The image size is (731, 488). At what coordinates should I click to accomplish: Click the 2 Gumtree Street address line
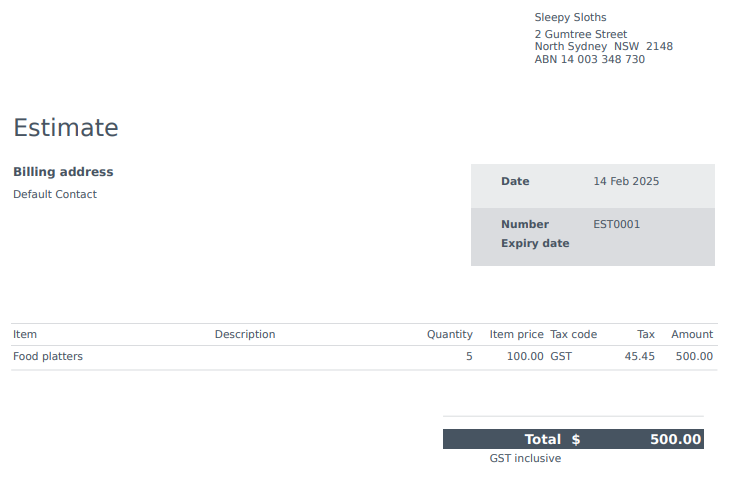[x=580, y=34]
